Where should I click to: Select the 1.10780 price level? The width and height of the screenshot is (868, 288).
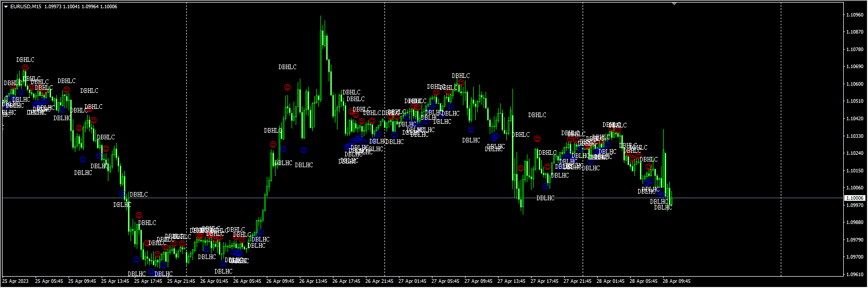855,50
